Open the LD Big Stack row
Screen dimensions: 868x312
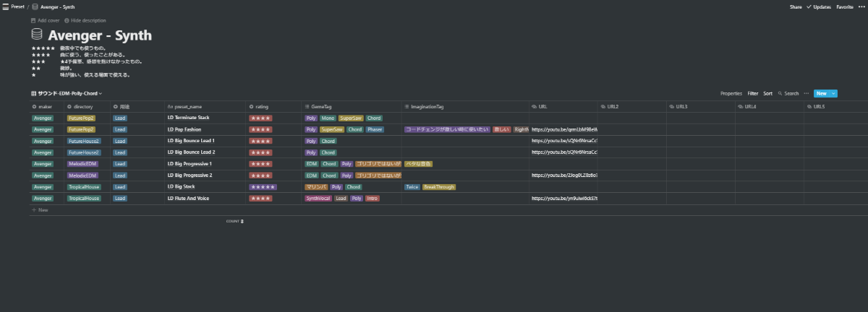pos(181,187)
